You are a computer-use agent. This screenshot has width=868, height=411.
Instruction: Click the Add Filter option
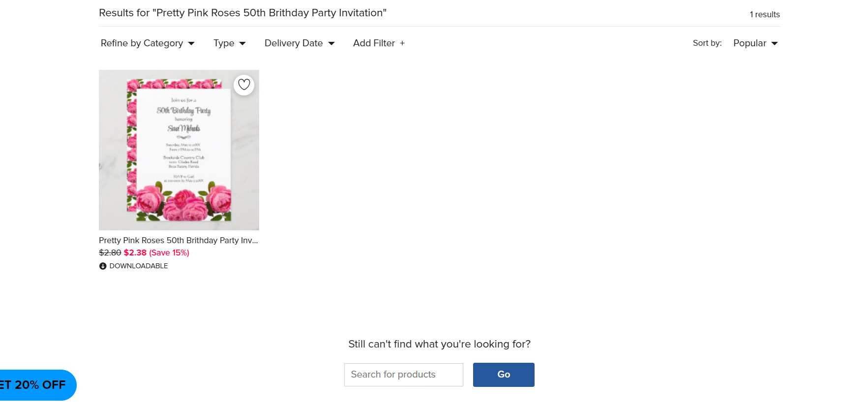click(379, 43)
